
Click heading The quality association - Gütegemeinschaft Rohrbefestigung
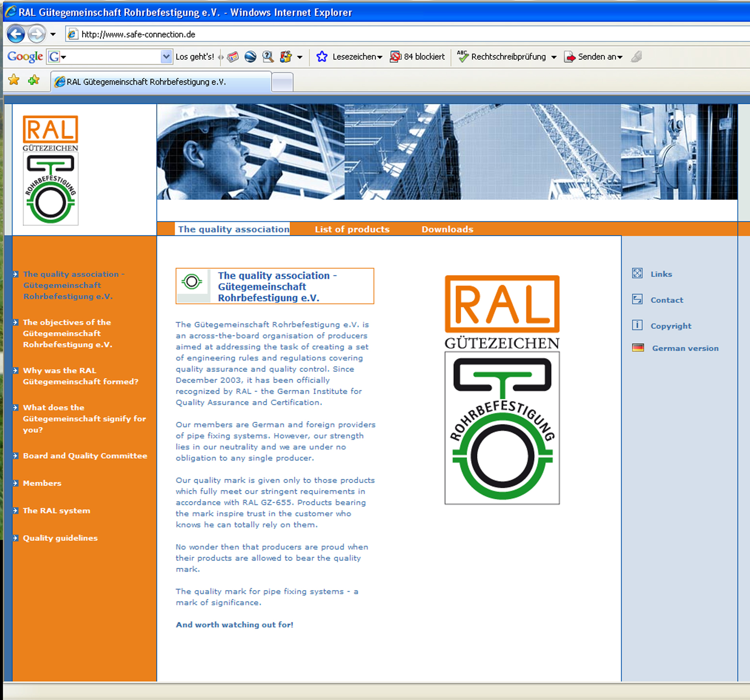pyautogui.click(x=277, y=286)
